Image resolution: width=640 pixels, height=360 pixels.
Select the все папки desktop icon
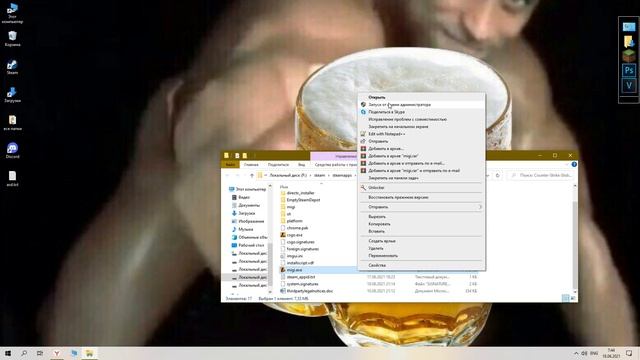tap(12, 122)
